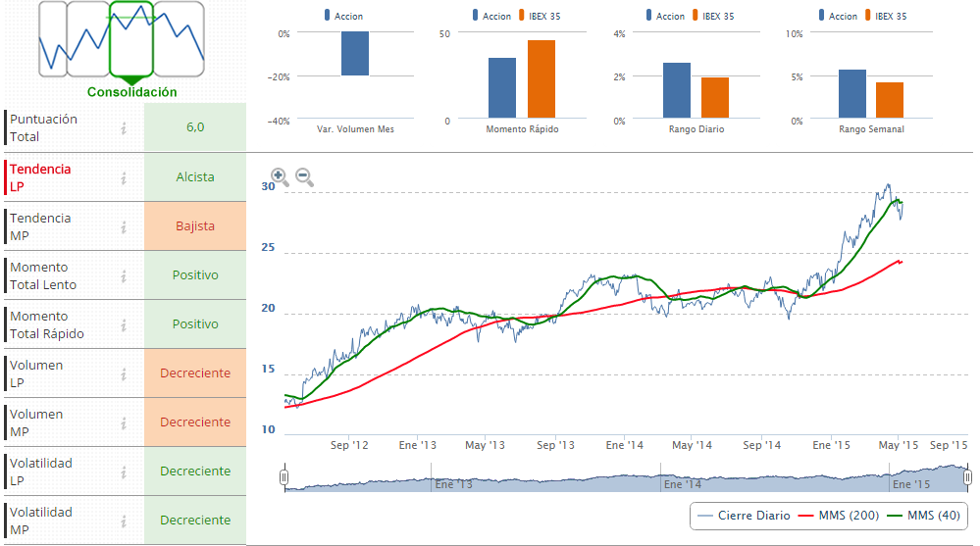Image resolution: width=980 pixels, height=546 pixels.
Task: Click the Consolidación label
Action: [x=131, y=92]
